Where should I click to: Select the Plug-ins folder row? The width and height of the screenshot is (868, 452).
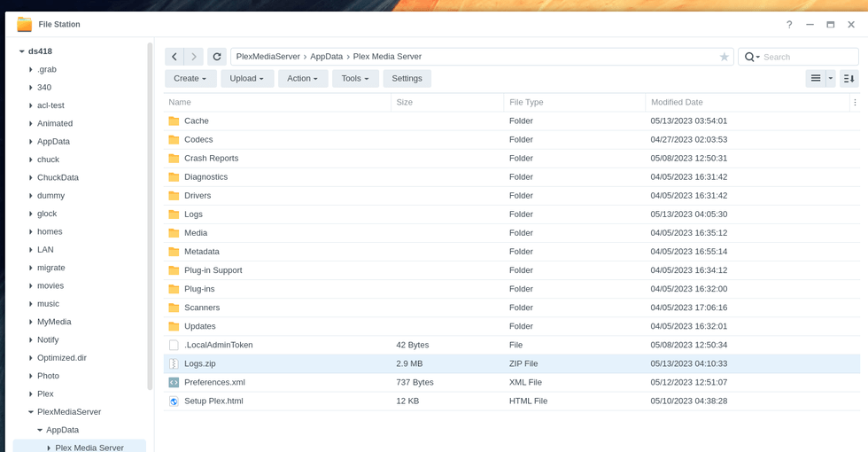point(512,289)
